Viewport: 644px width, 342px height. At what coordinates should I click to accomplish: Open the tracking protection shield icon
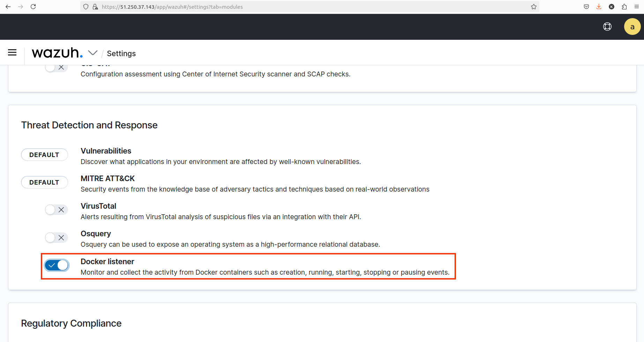[x=86, y=7]
